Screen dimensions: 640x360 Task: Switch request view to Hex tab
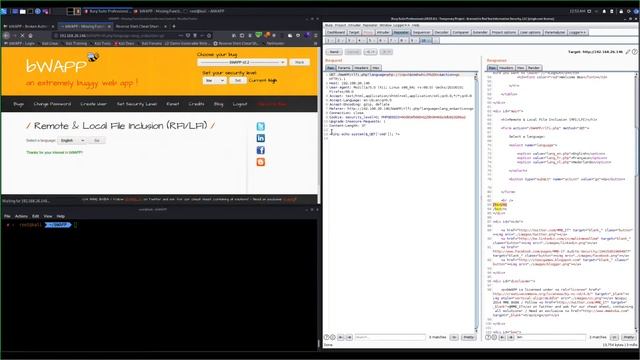376,68
